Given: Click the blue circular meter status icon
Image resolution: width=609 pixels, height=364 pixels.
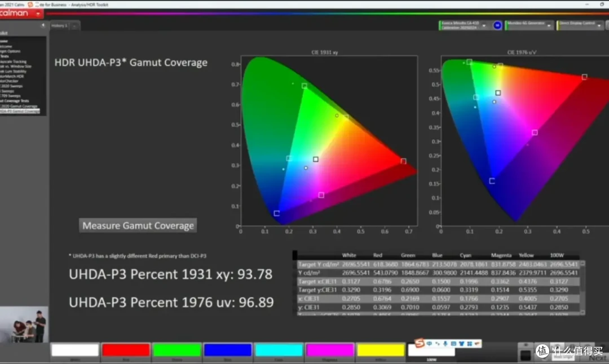Looking at the screenshot, I should pyautogui.click(x=497, y=25).
